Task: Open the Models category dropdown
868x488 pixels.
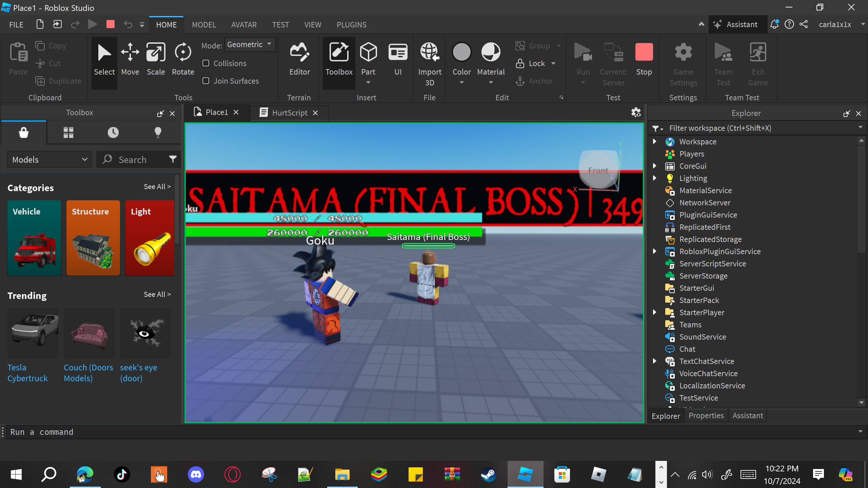Action: (x=50, y=160)
